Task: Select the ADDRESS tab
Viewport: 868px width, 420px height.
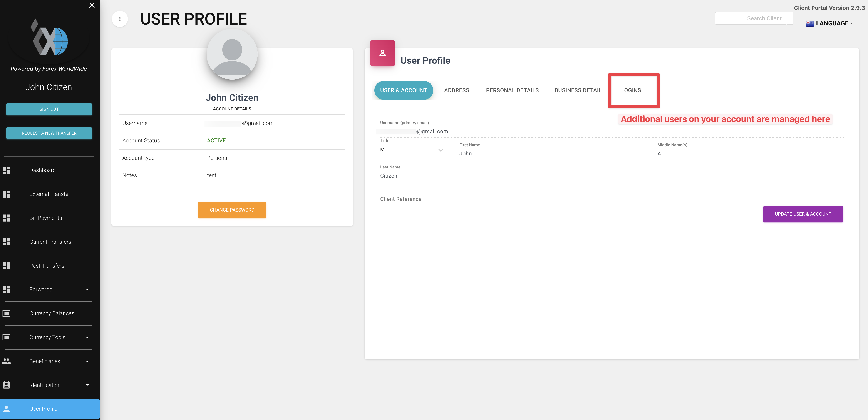Action: pyautogui.click(x=456, y=90)
